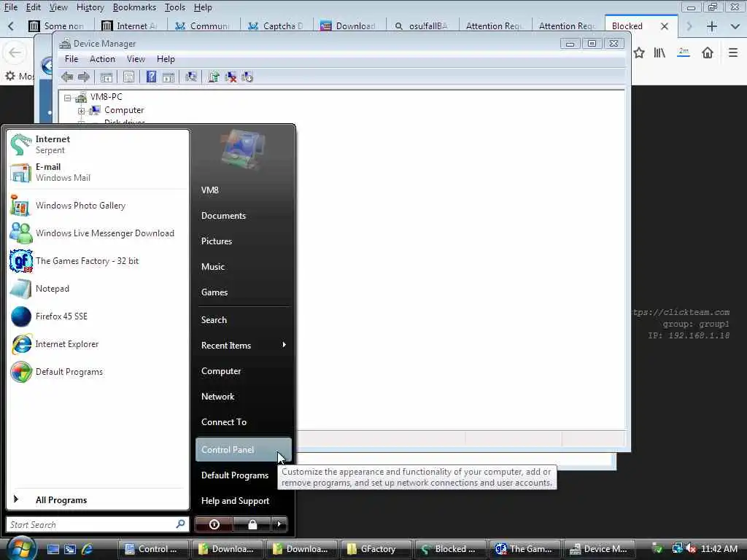Open browser Bookmarks menu
This screenshot has width=747, height=560.
coord(134,7)
